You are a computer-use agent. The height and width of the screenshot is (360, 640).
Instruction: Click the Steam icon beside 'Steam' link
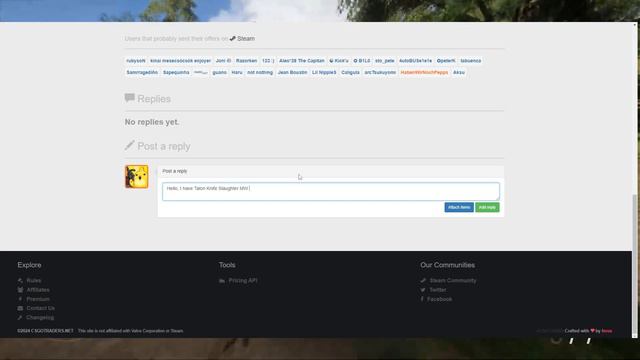(233, 38)
